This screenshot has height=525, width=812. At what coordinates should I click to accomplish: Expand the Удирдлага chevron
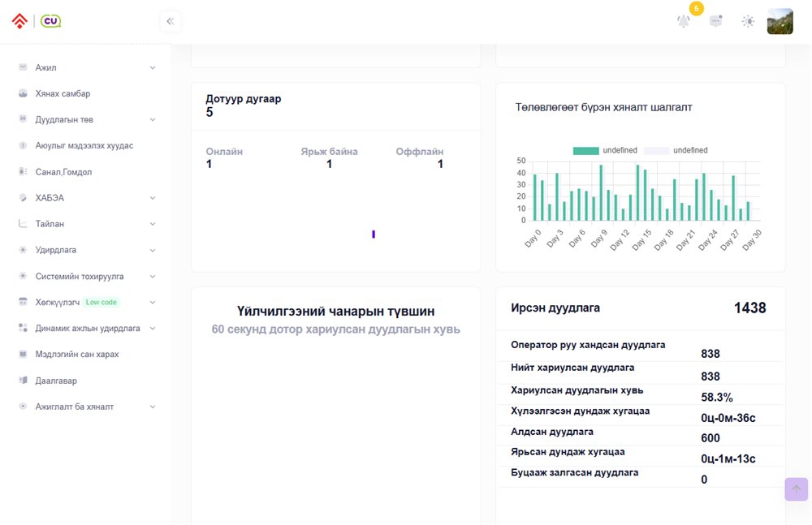(x=153, y=250)
